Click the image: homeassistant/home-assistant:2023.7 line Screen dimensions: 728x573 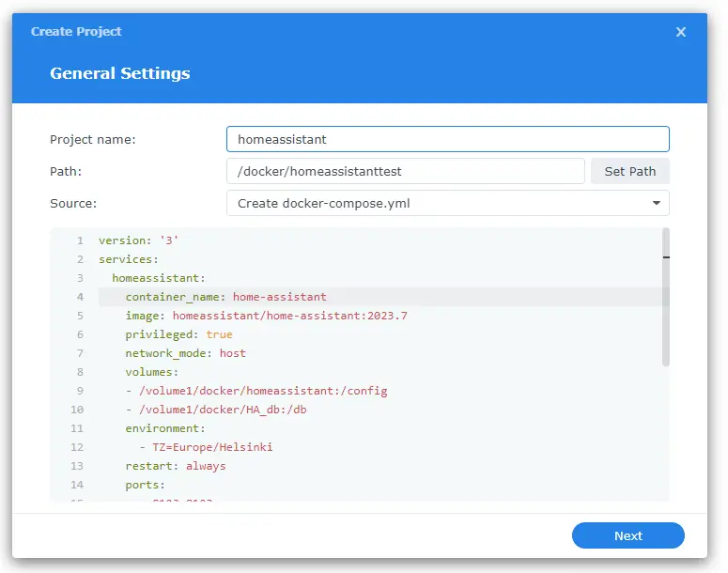266,316
